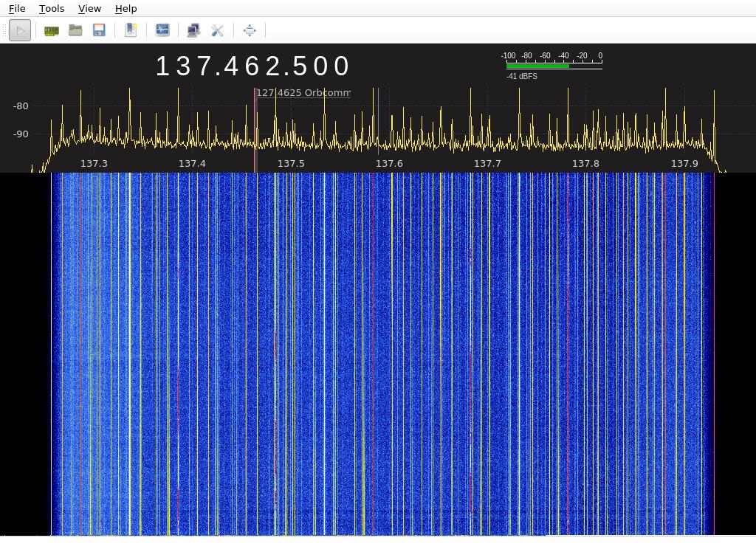Open remote control settings
This screenshot has height=552, width=756.
(217, 30)
